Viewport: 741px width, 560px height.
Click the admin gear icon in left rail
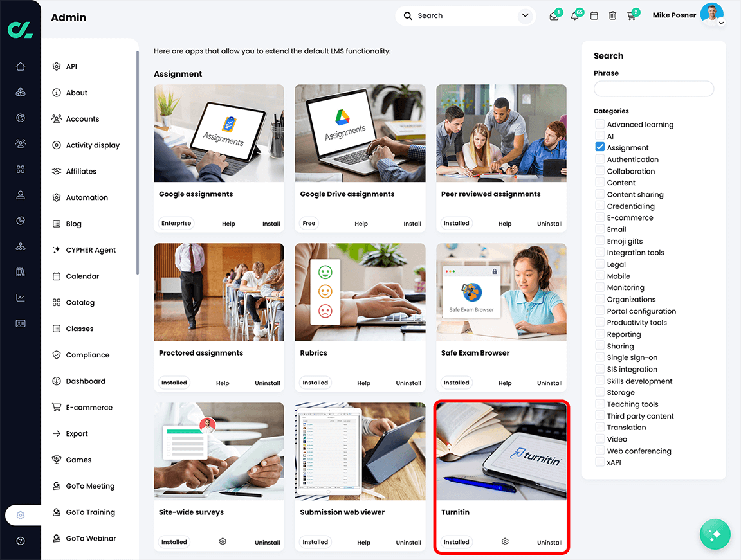(21, 515)
